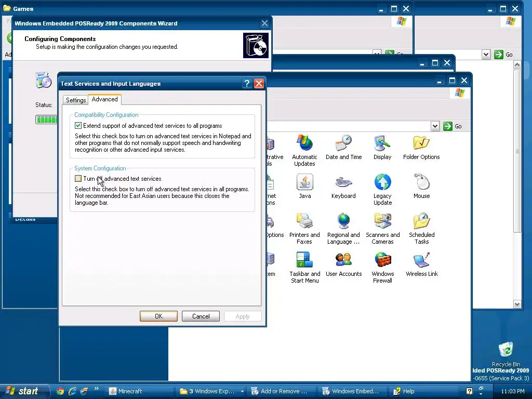The width and height of the screenshot is (532, 399).
Task: Click the setup progress bar in Components Wizard
Action: [x=47, y=119]
